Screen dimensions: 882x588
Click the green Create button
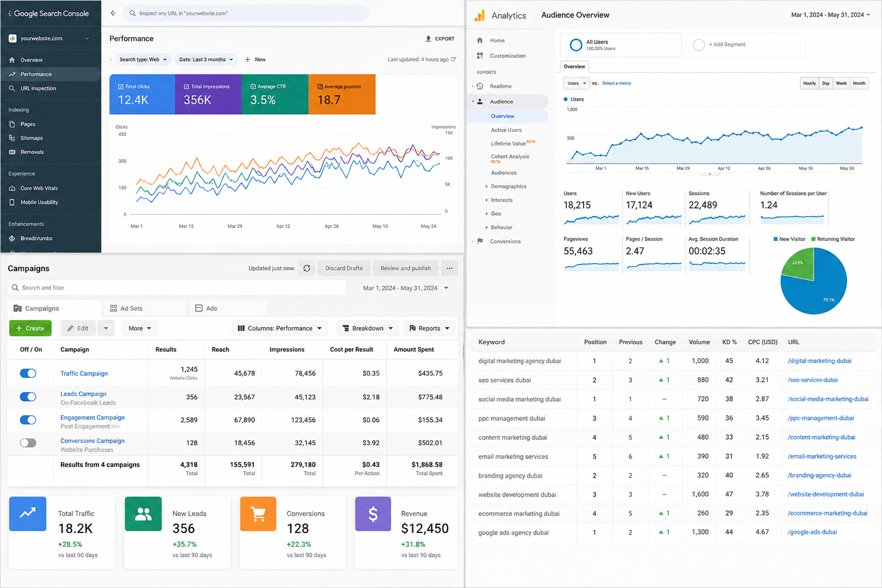(30, 328)
